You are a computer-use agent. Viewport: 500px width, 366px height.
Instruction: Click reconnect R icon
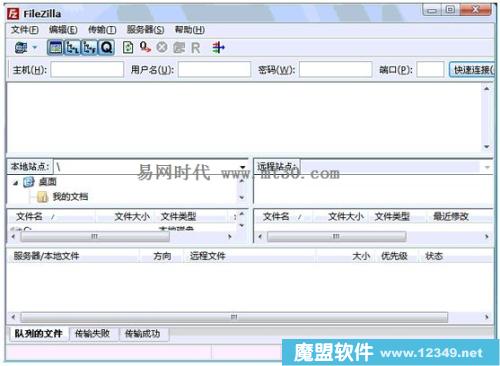(x=196, y=48)
